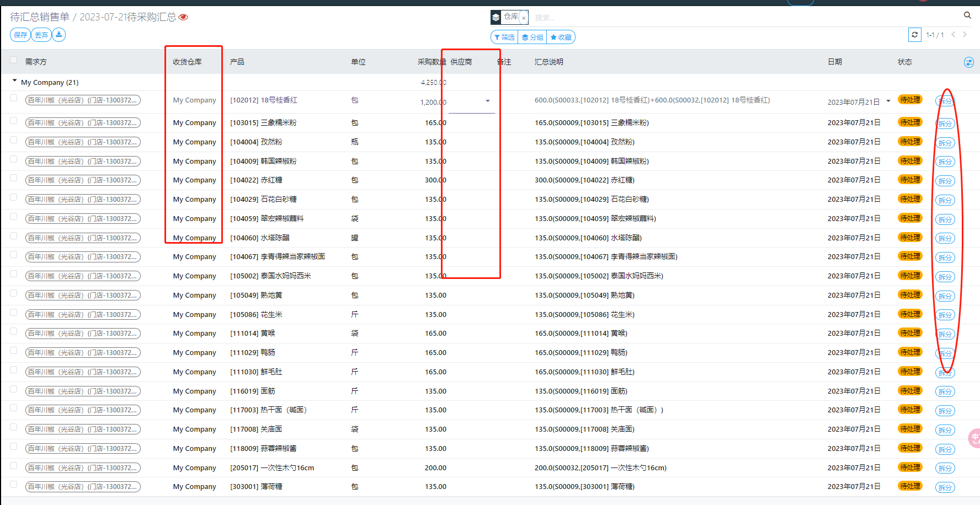Go to previous page arrow

point(953,35)
